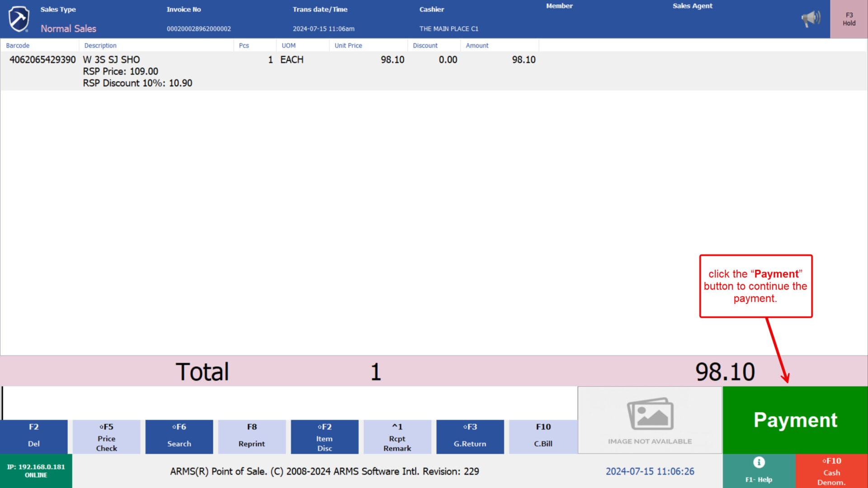Click the Unit Price column header
This screenshot has width=868, height=488.
pos(348,46)
